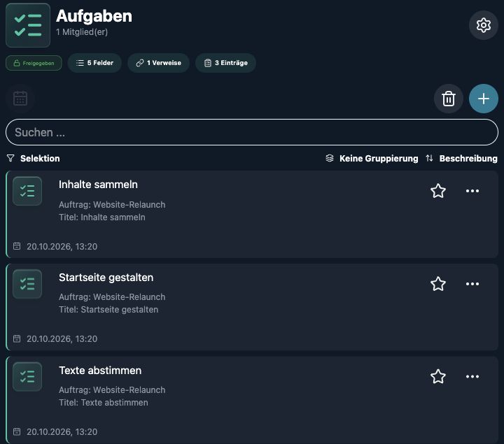Open settings with the gear icon
504x444 pixels.
click(x=483, y=25)
